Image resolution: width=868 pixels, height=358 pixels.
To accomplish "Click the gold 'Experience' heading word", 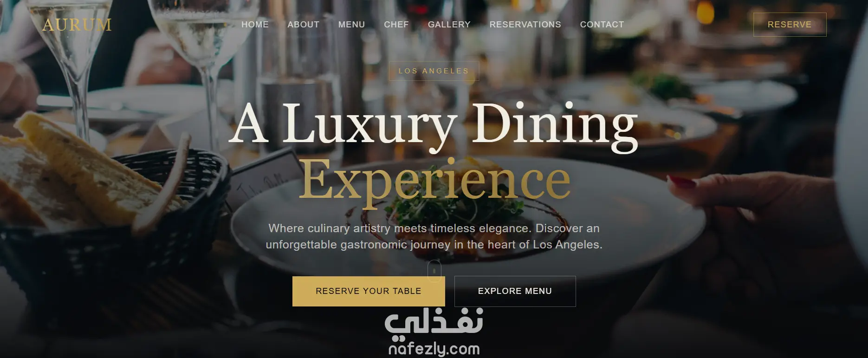I will coord(435,180).
